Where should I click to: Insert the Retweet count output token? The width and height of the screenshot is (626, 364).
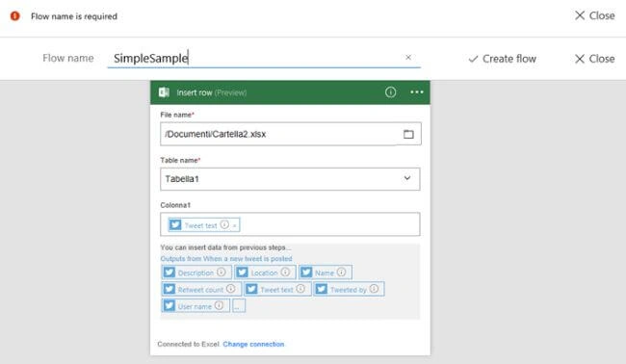click(x=201, y=289)
